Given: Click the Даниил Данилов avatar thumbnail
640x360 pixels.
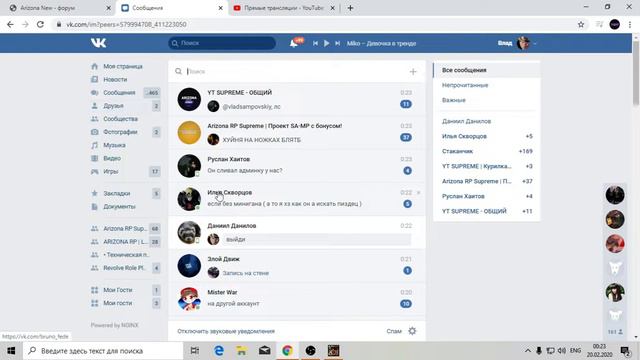Looking at the screenshot, I should click(189, 232).
